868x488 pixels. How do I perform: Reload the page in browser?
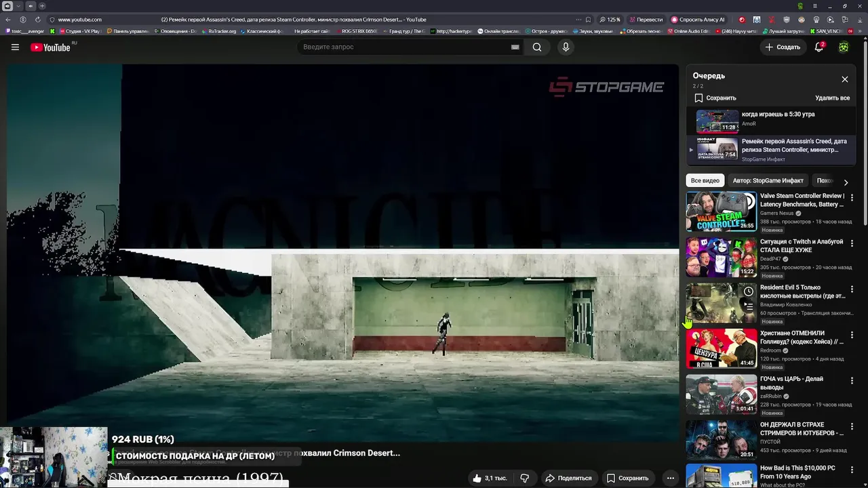[x=37, y=20]
